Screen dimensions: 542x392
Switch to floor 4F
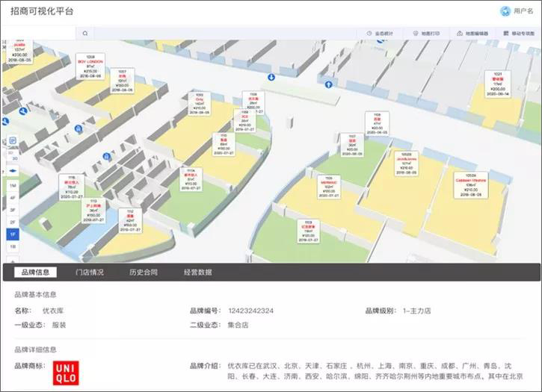pyautogui.click(x=13, y=197)
